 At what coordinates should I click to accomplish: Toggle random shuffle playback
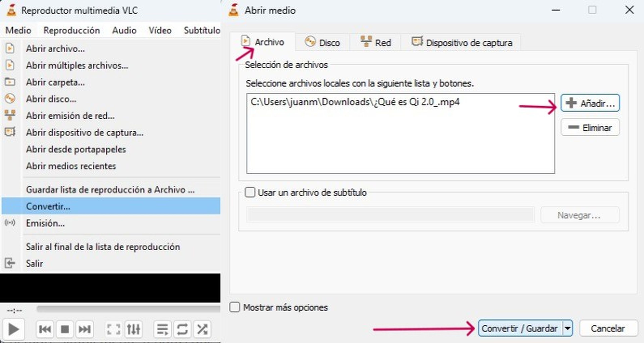point(202,329)
